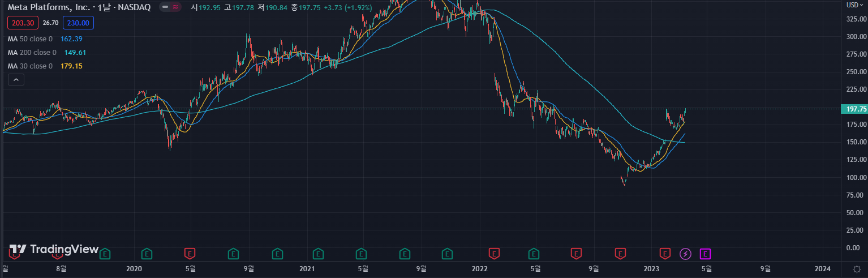
Task: Open green earnings marker above May 2022 label
Action: tap(534, 253)
